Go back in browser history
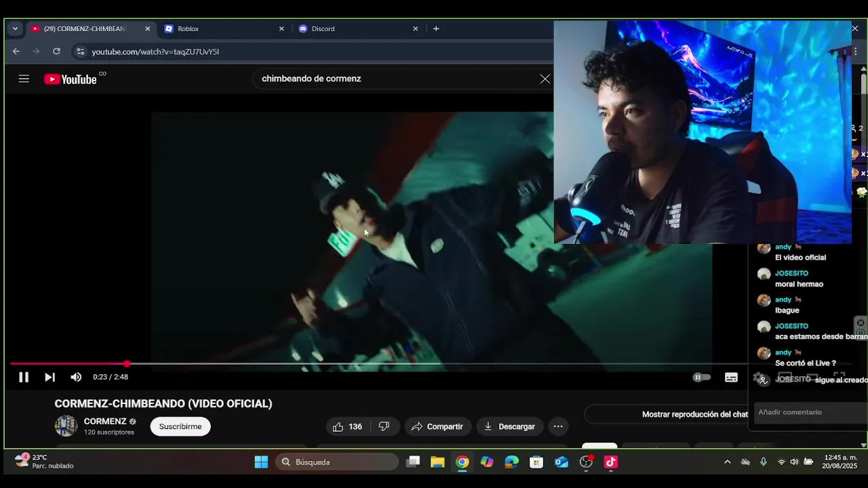The width and height of the screenshot is (868, 488). 16,52
